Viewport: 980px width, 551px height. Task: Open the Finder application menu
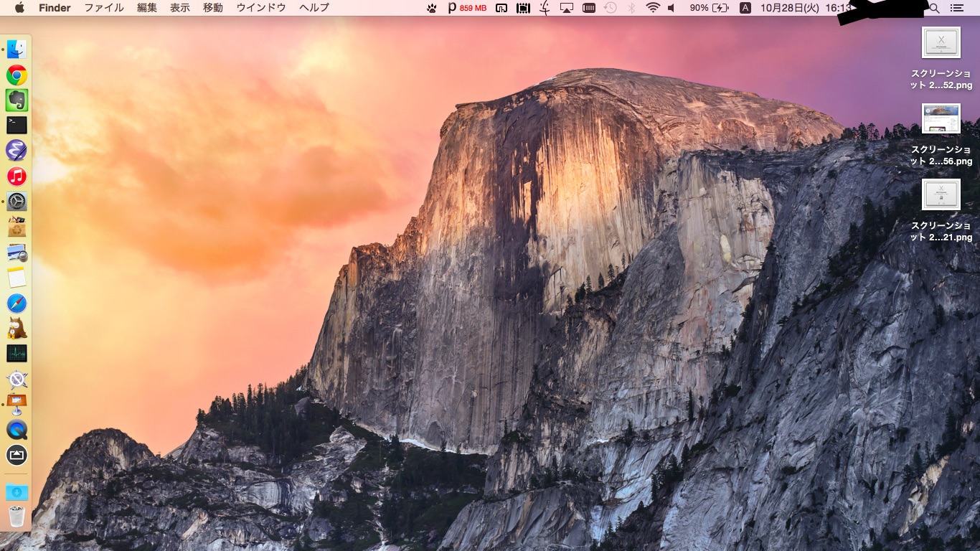pyautogui.click(x=55, y=8)
